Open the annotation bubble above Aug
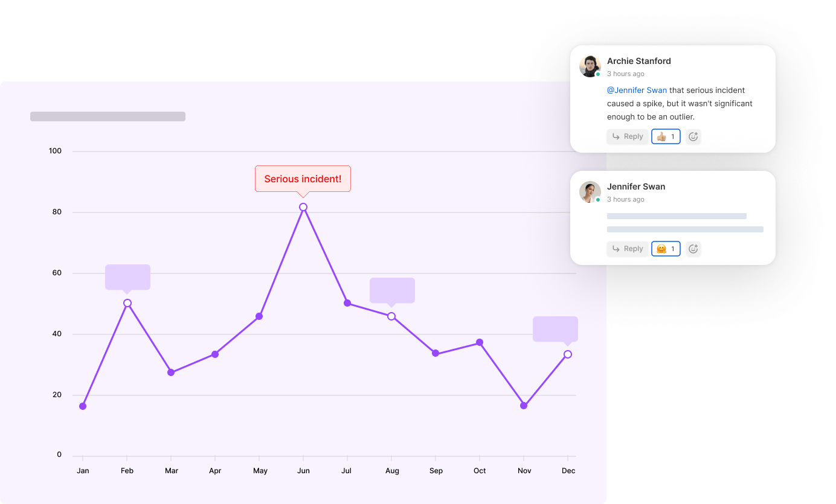 (392, 291)
